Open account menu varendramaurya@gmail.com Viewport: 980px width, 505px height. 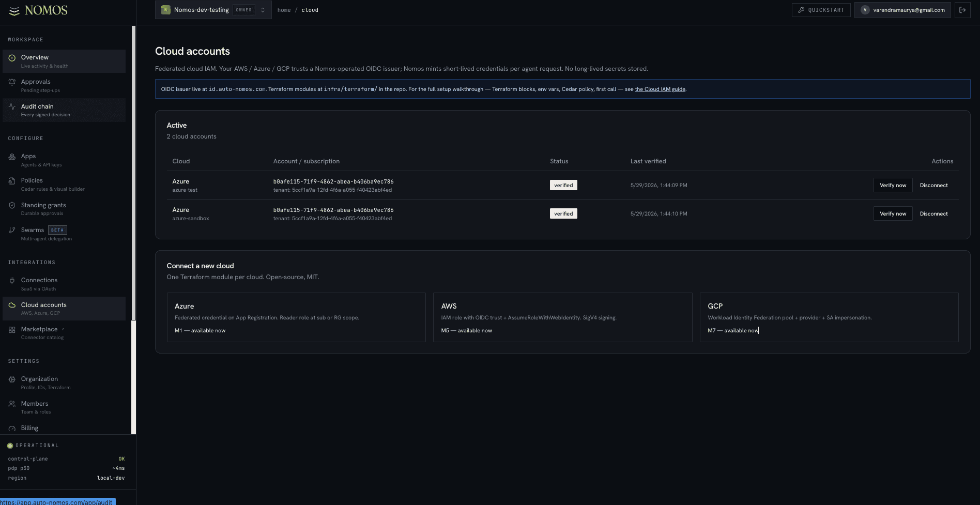(x=902, y=10)
